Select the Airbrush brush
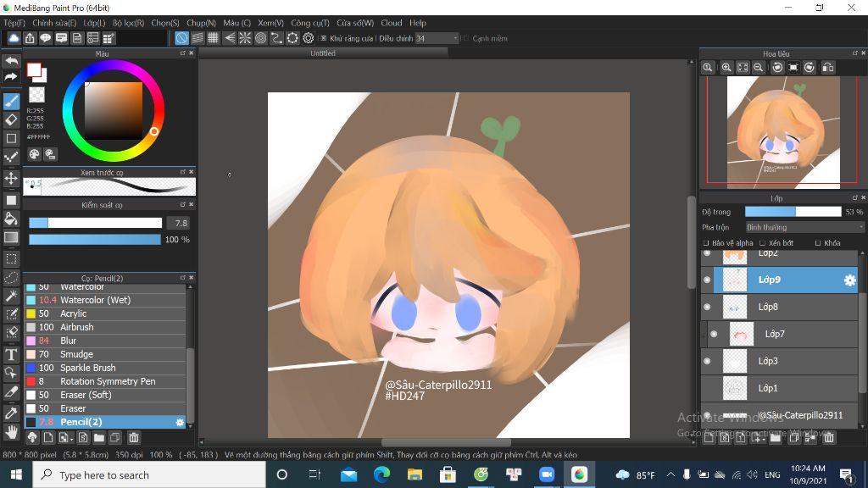Screen dimensions: 868x488 105,327
